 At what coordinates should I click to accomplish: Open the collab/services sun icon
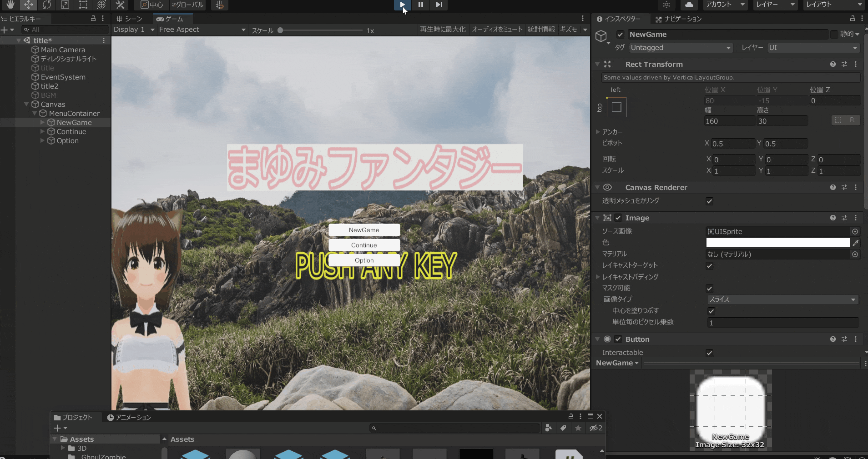666,5
